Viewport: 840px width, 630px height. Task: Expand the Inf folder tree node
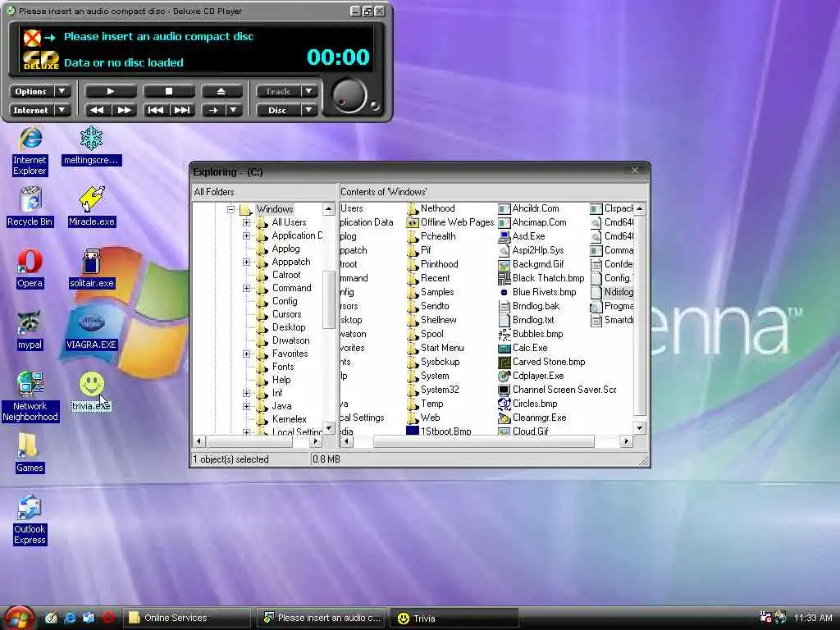click(246, 393)
